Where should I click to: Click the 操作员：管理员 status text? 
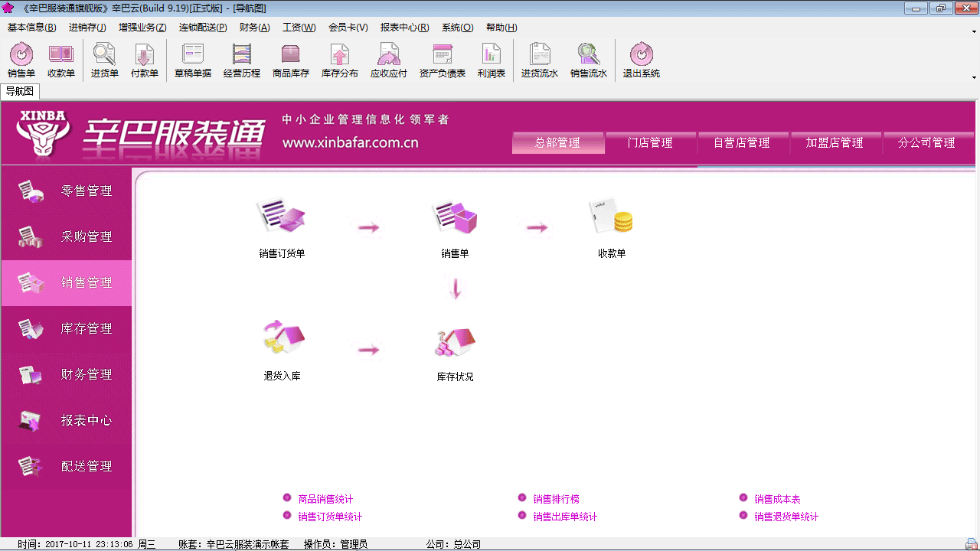(335, 544)
